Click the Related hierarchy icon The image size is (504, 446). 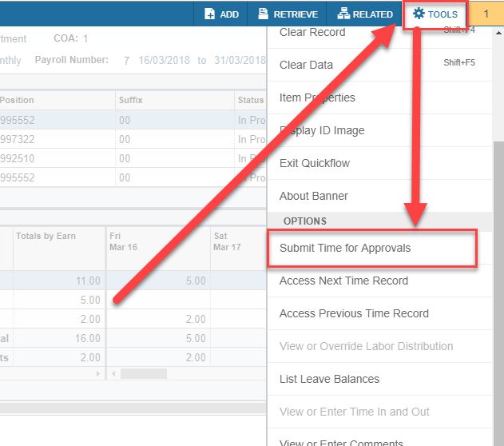(343, 14)
